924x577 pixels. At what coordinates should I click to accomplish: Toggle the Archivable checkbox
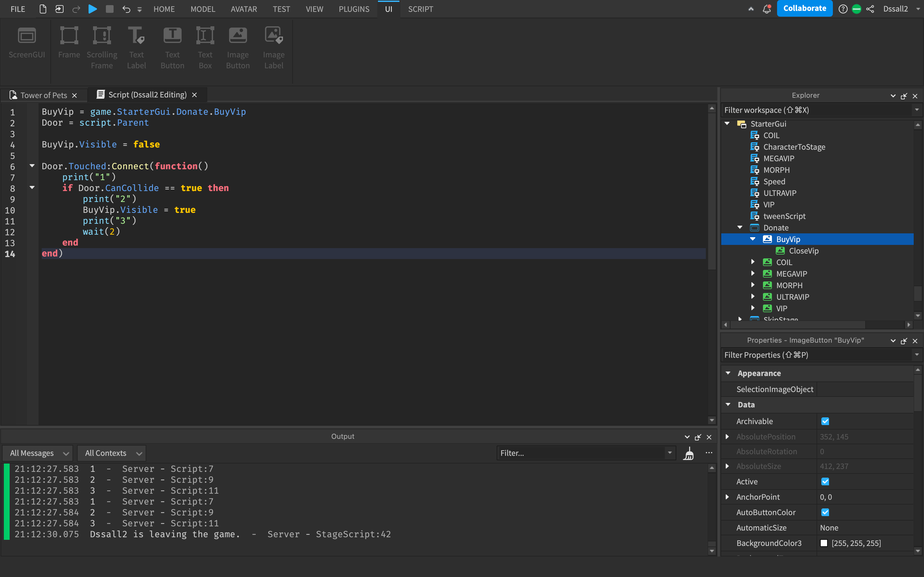coord(825,421)
